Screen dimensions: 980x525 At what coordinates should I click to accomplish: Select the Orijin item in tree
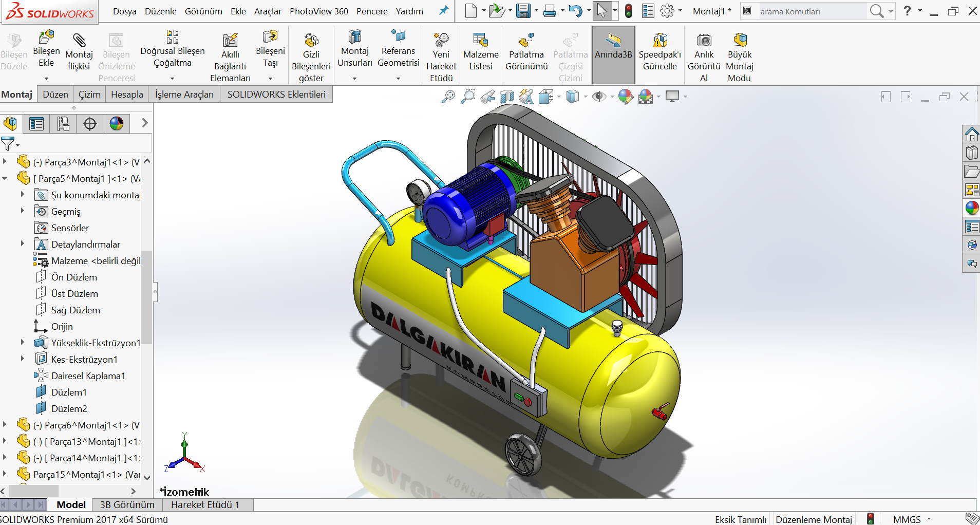tap(62, 326)
